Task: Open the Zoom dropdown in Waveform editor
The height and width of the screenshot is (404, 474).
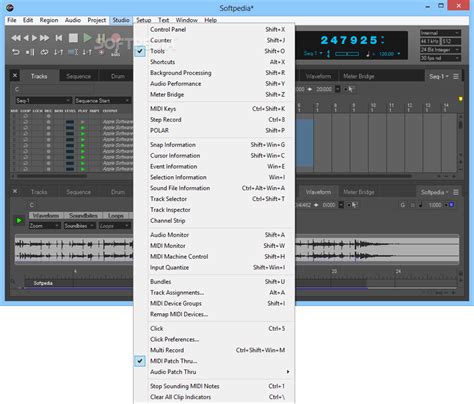Action: pyautogui.click(x=44, y=226)
